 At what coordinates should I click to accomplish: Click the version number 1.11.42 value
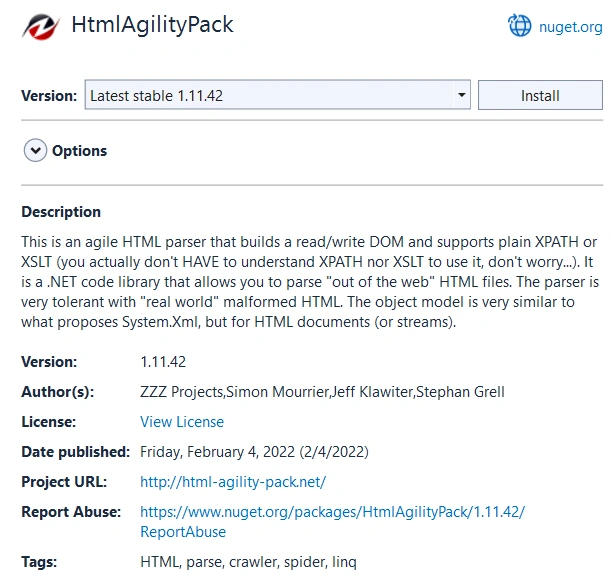point(163,362)
